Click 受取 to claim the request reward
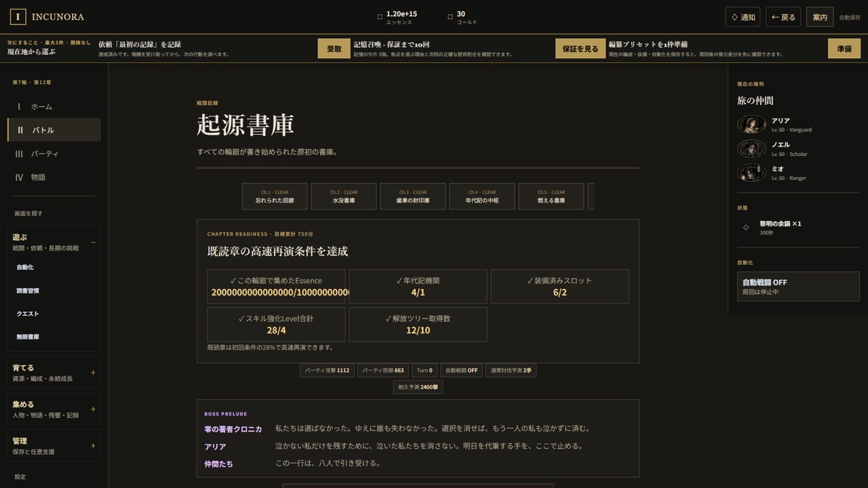The image size is (868, 488). click(334, 49)
